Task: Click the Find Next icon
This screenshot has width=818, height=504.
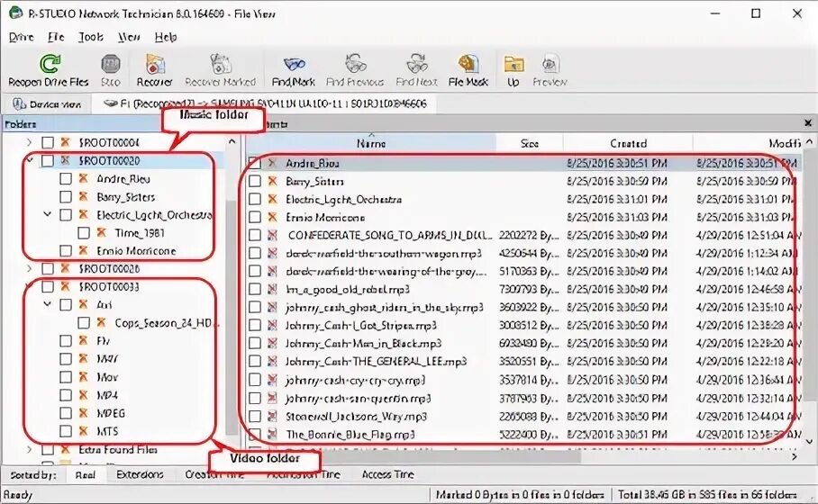Action: pyautogui.click(x=416, y=64)
